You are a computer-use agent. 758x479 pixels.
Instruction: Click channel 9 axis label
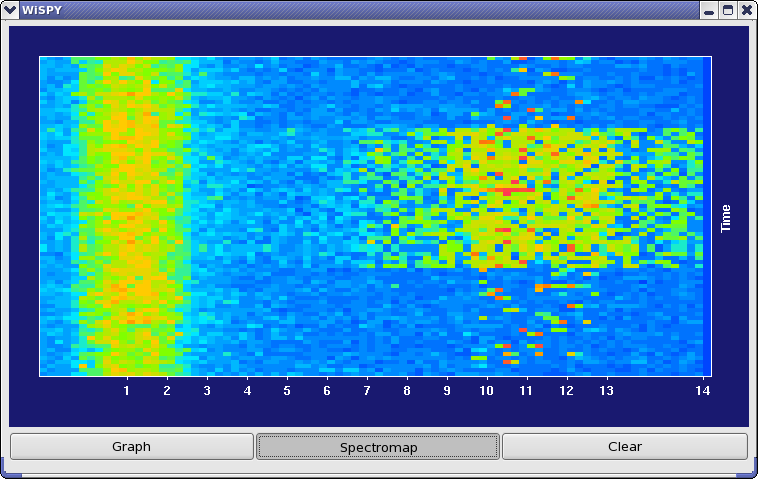(x=447, y=391)
